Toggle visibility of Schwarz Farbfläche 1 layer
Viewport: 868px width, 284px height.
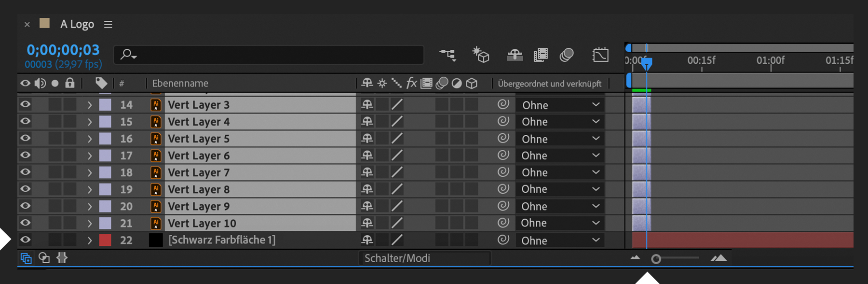(x=25, y=240)
